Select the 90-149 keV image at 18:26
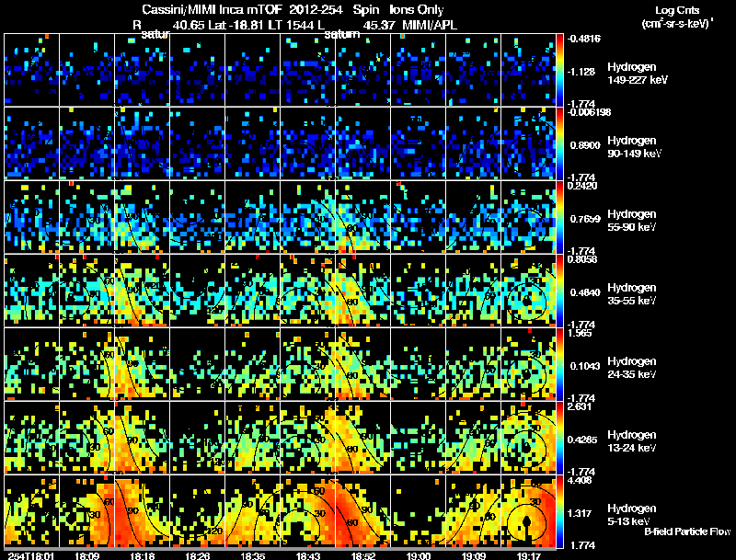Image resolution: width=736 pixels, height=560 pixels. [x=197, y=143]
